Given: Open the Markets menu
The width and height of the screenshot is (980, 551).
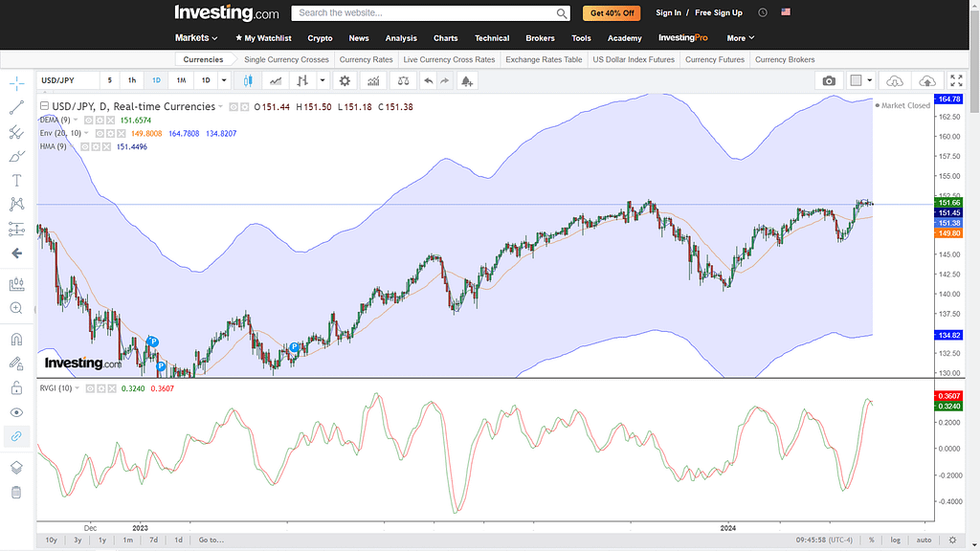Looking at the screenshot, I should [x=196, y=38].
